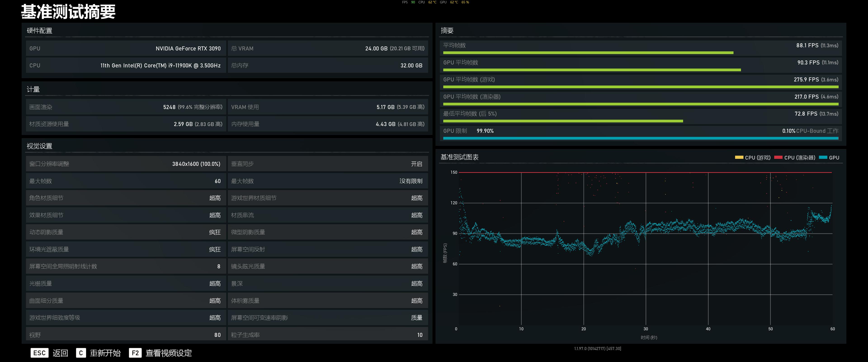Click the 摘要 panel header
868x362 pixels.
pyautogui.click(x=447, y=31)
